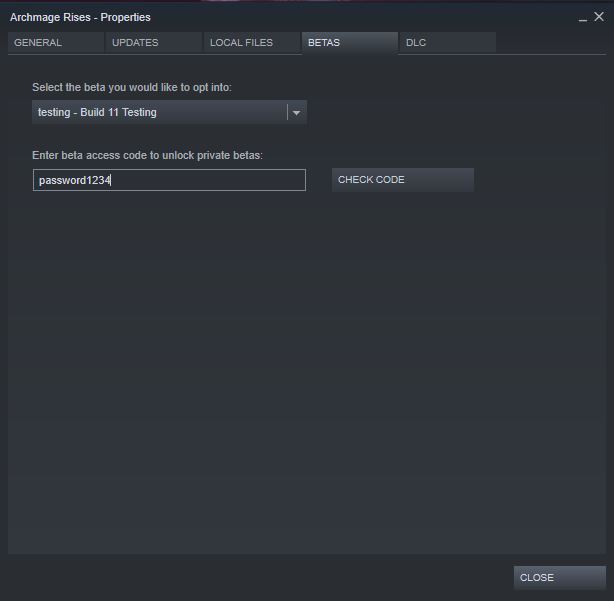Go to the LOCAL FILES tab
This screenshot has height=601, width=614.
pyautogui.click(x=252, y=43)
